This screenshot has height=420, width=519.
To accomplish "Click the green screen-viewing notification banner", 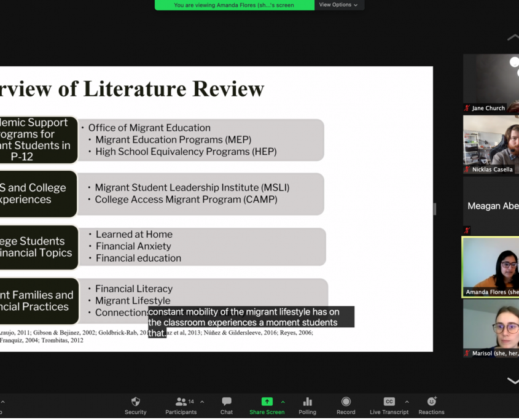I will (234, 5).
